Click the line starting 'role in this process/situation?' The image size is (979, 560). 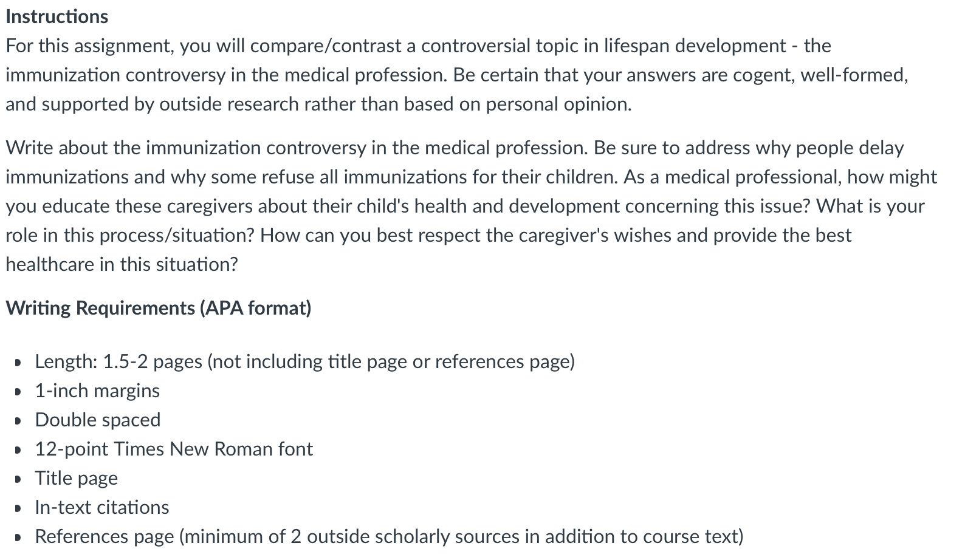pyautogui.click(x=428, y=235)
